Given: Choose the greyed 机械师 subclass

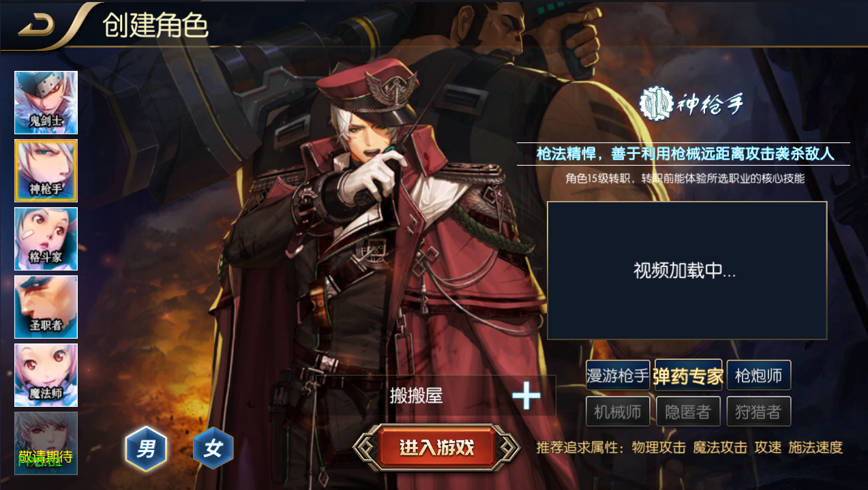Looking at the screenshot, I should pos(618,412).
